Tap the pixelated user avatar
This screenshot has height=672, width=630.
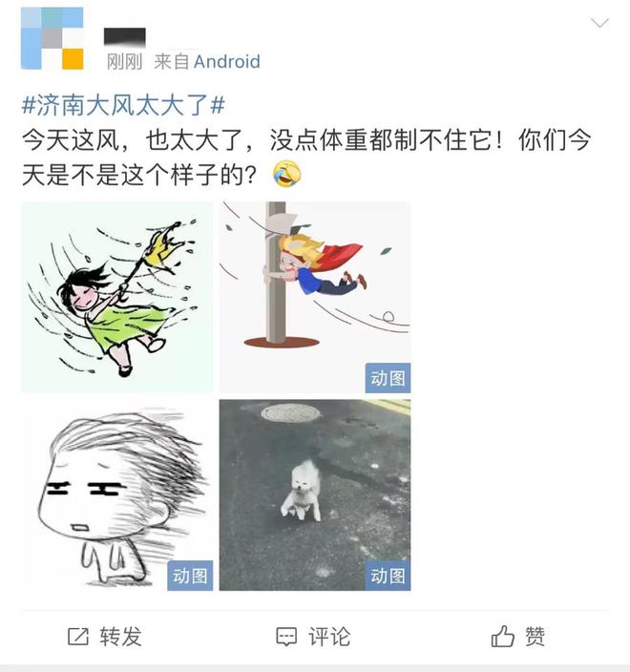click(52, 38)
